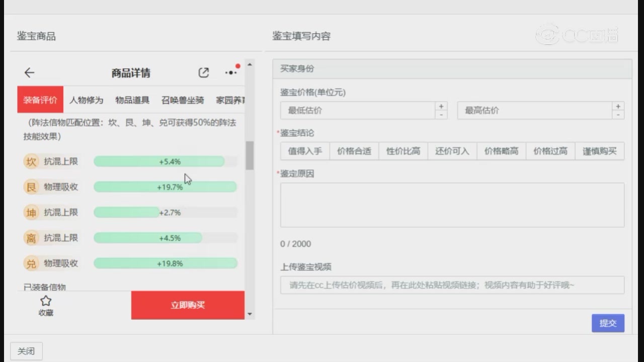Choose the 价格过高 conclusion option
Screen dimensions: 644x362
coord(550,151)
